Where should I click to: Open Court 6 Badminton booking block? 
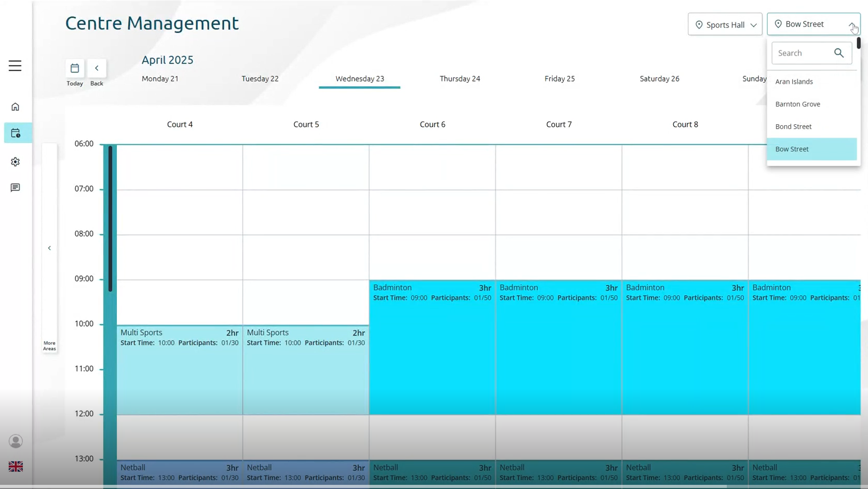click(x=432, y=347)
